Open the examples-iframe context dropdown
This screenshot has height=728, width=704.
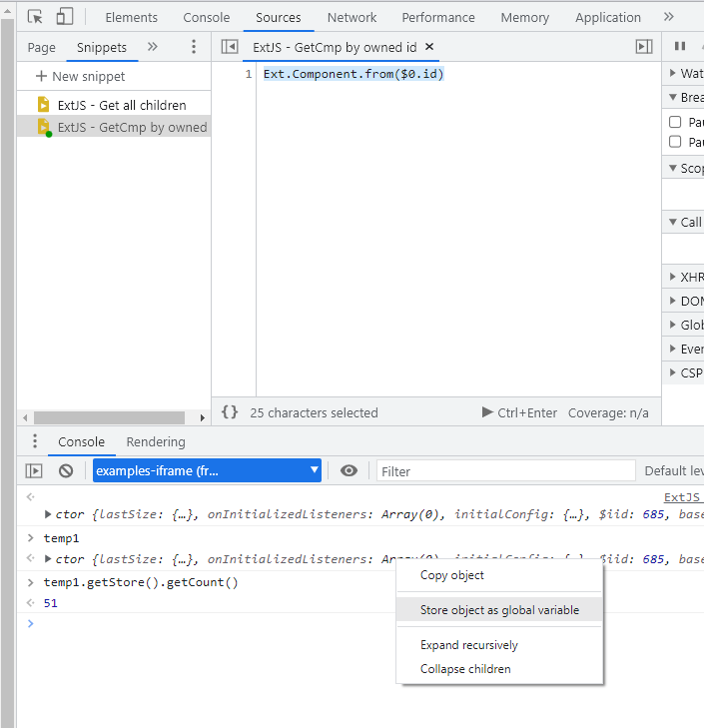[x=207, y=471]
